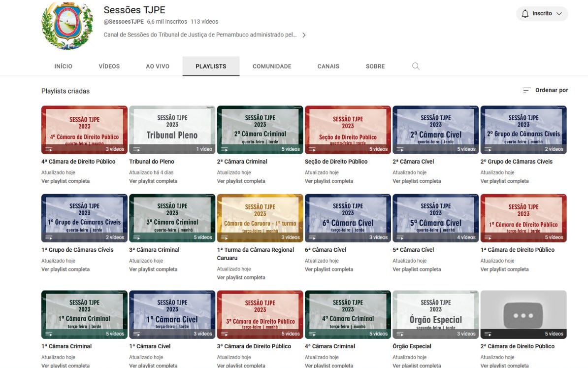
Task: Open 1º Grupo de Câmaras Cíveis thumbnail
Action: [x=84, y=218]
